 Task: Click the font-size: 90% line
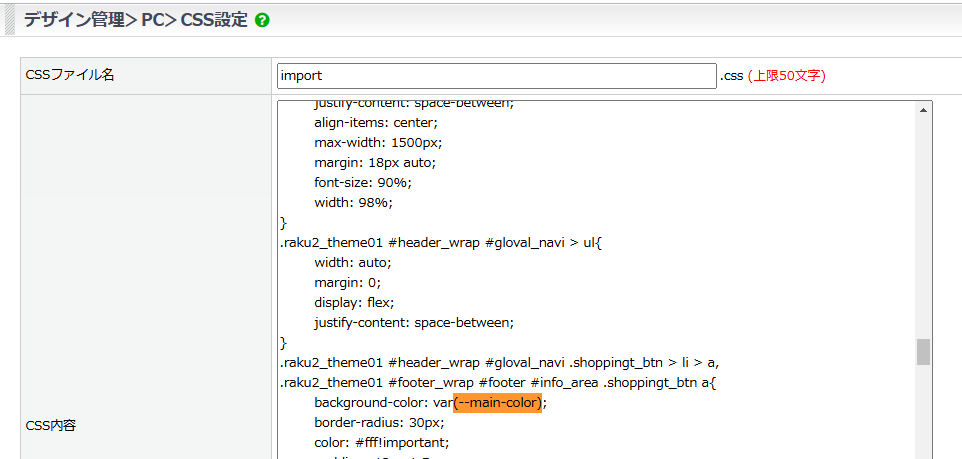tap(362, 183)
